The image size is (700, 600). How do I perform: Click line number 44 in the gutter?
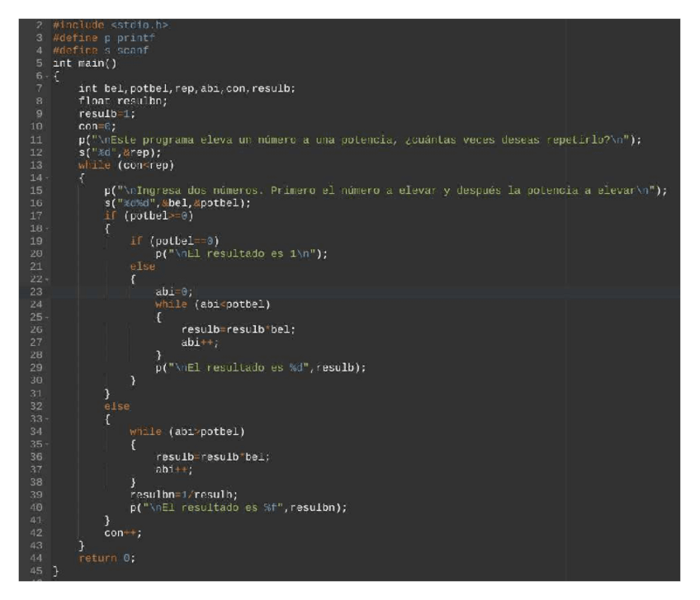[x=38, y=559]
